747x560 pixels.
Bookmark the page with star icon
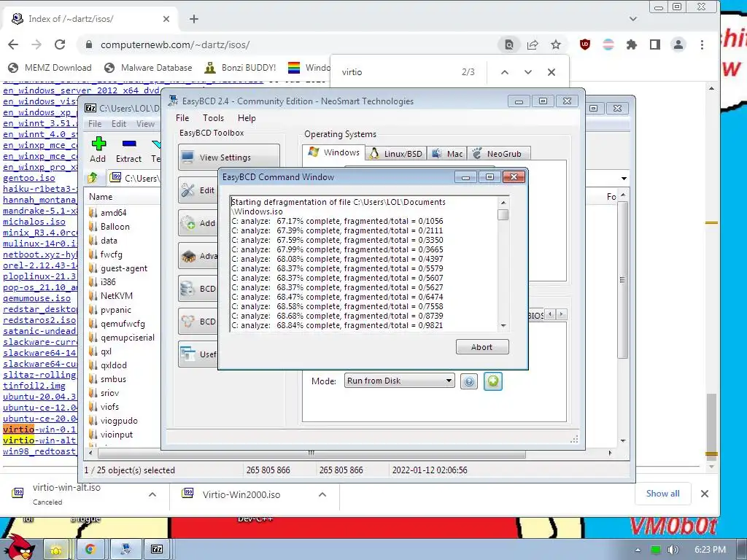[556, 44]
